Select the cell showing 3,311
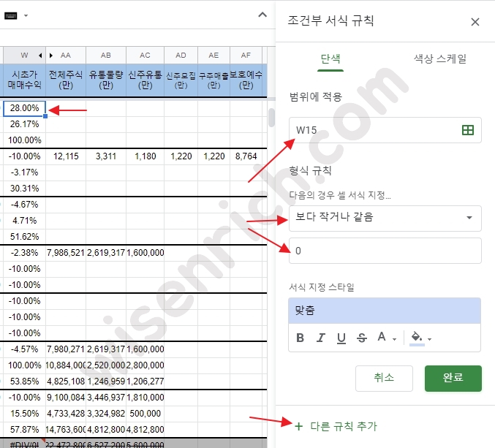495x448 pixels. (x=106, y=156)
